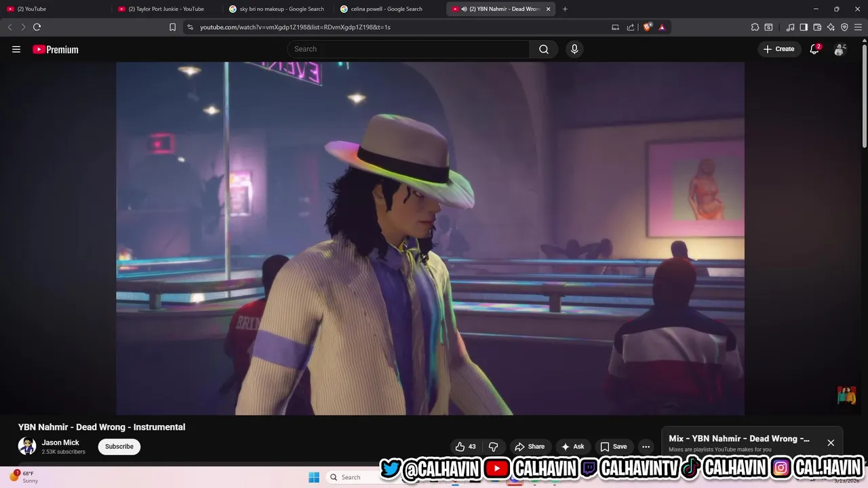Open the Brave Wallet icon
Image resolution: width=868 pixels, height=488 pixels.
click(817, 27)
